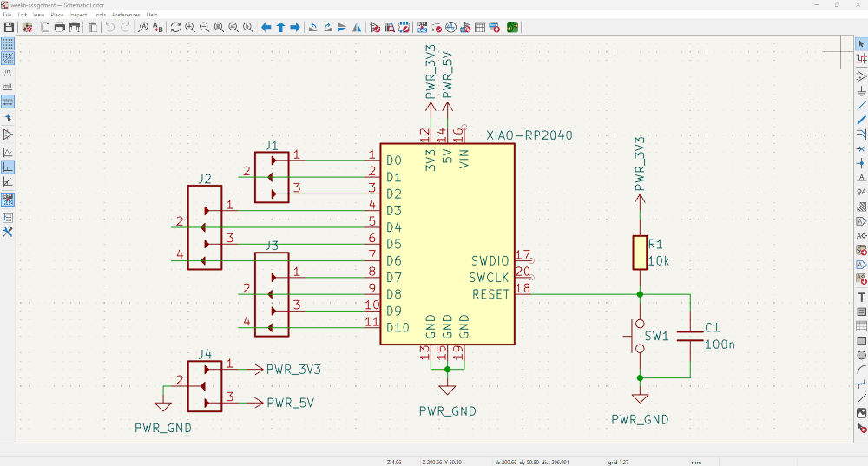Run the Electrical Rules Checker
This screenshot has height=466, width=868.
tap(437, 27)
